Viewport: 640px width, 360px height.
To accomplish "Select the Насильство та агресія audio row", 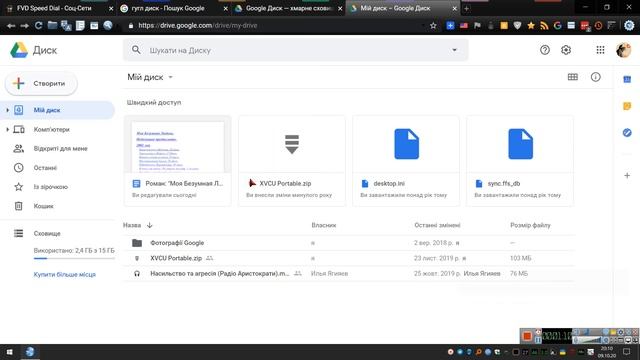I will (349, 273).
